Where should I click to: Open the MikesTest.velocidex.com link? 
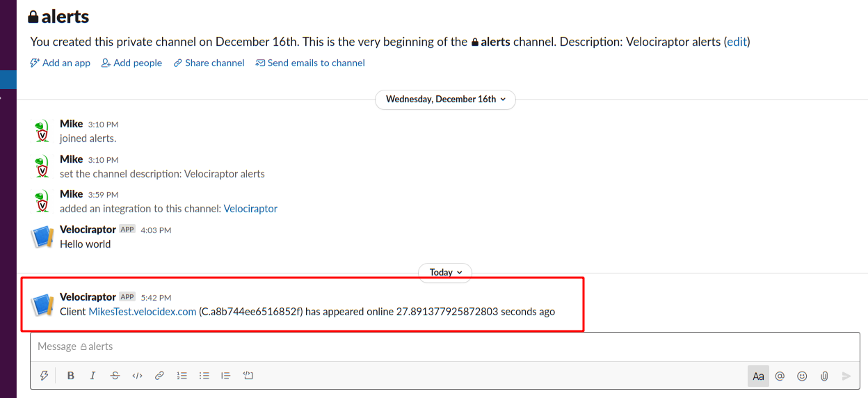[142, 312]
